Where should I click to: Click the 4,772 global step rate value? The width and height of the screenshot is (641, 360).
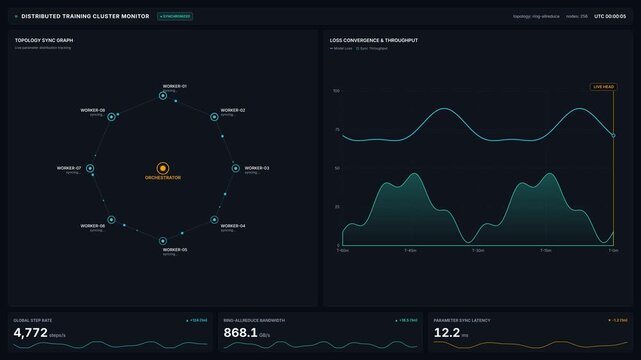coord(31,333)
